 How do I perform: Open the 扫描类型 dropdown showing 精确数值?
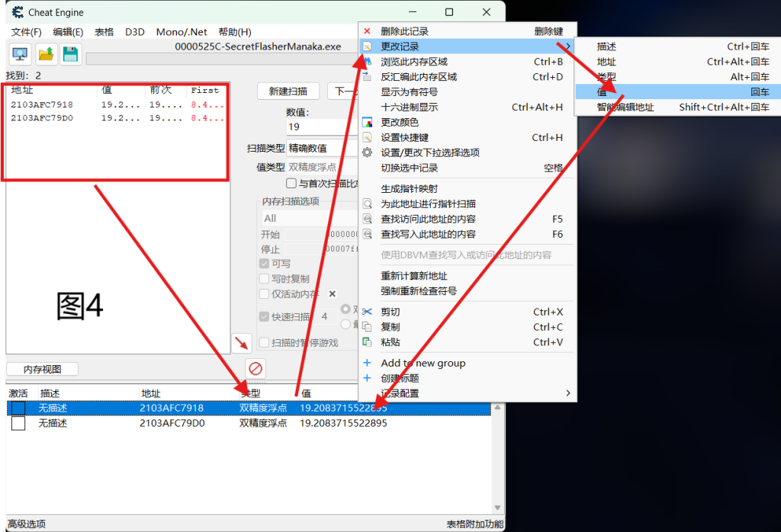point(323,149)
